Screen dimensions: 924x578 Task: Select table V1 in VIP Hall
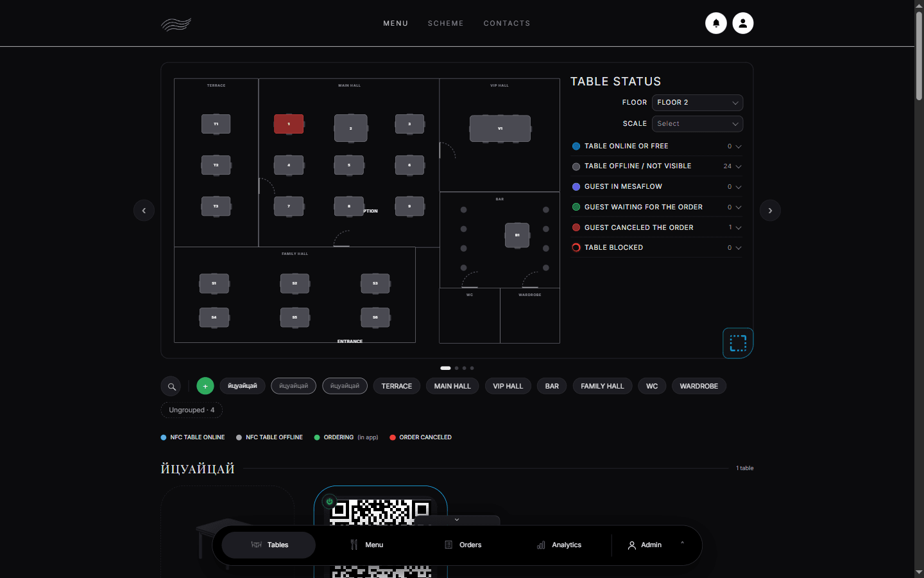click(x=501, y=128)
